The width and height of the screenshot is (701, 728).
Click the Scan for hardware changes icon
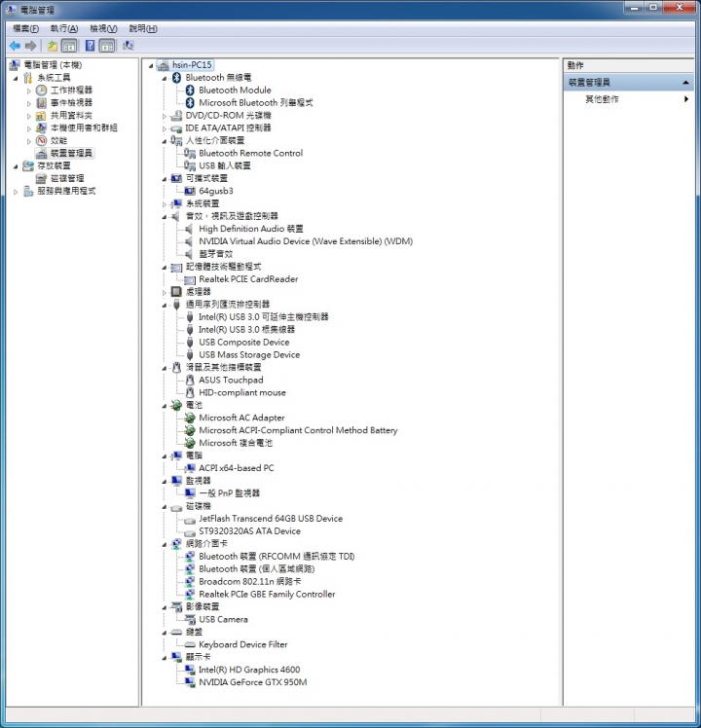point(129,46)
